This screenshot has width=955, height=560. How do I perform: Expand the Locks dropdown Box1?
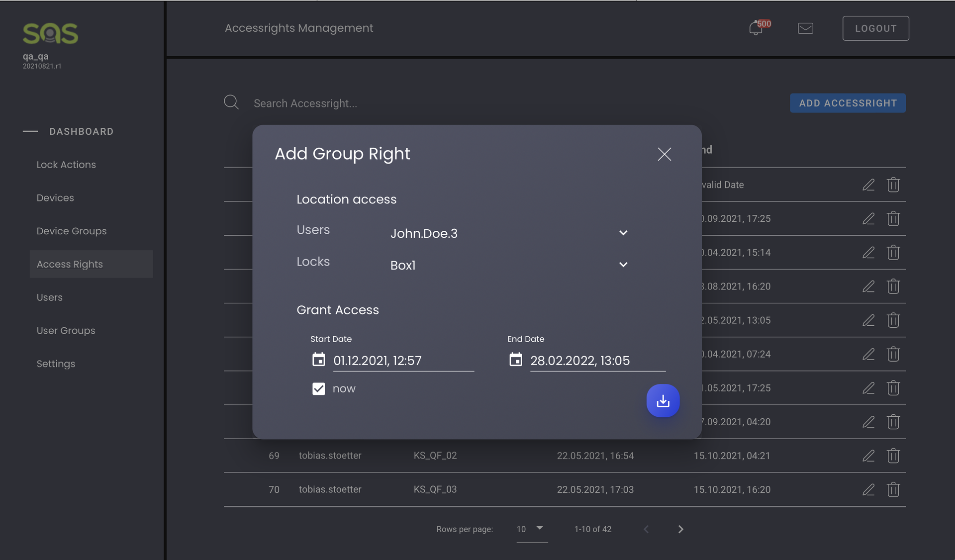click(x=623, y=265)
